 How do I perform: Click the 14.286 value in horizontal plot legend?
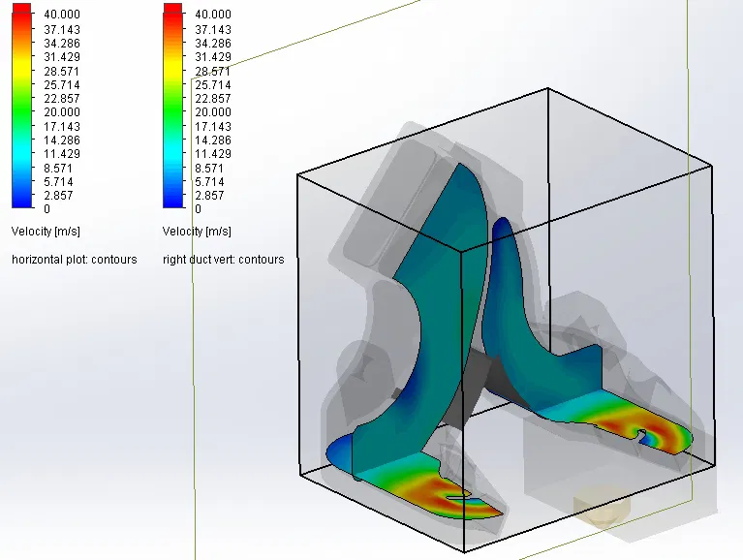[x=62, y=140]
